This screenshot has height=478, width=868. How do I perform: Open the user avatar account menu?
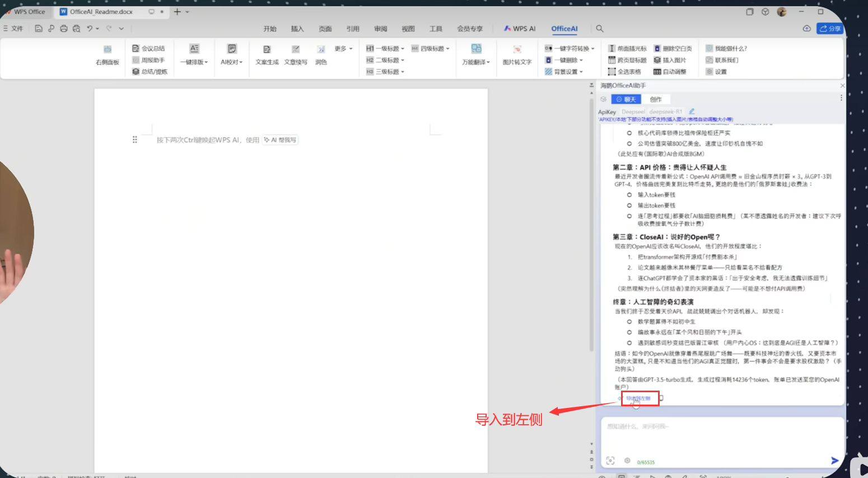point(782,12)
